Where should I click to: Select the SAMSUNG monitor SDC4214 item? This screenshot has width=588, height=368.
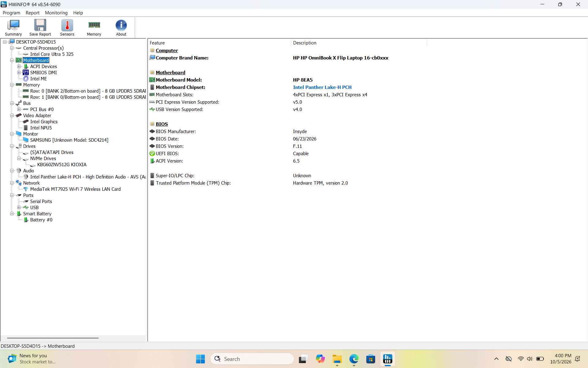(69, 140)
